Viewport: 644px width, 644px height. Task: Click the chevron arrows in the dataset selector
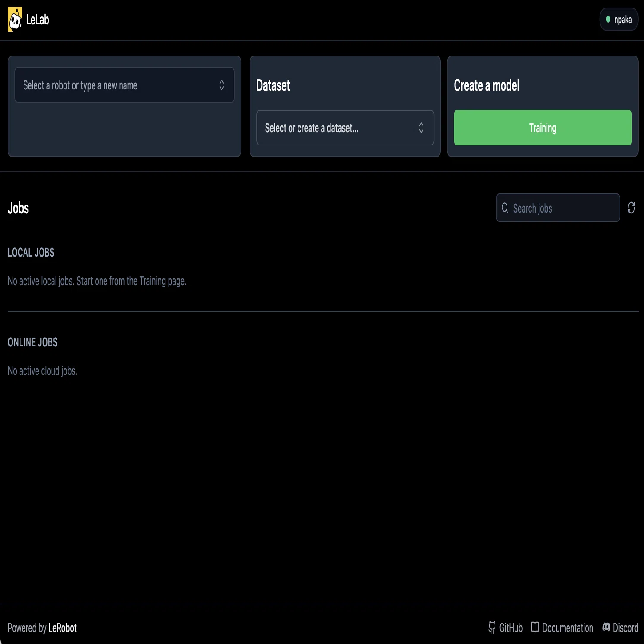(x=421, y=128)
